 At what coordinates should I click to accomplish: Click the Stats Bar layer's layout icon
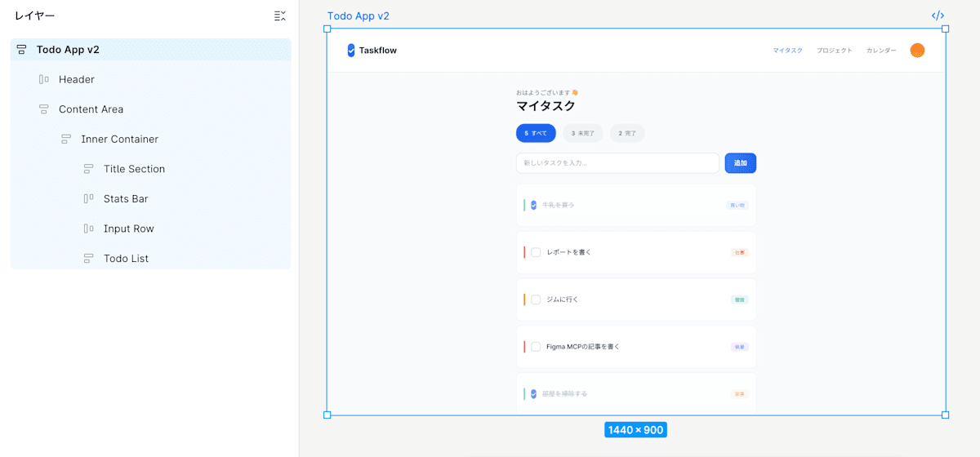point(88,199)
